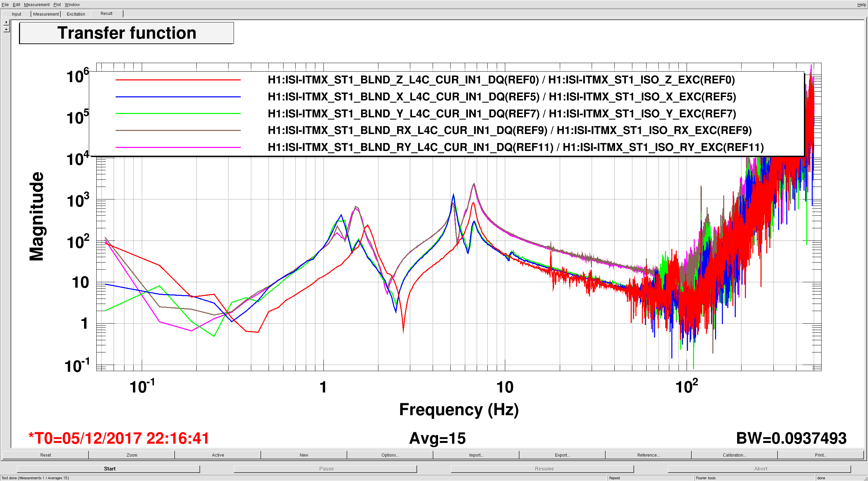868x481 pixels.
Task: Click the Import button
Action: 476,455
